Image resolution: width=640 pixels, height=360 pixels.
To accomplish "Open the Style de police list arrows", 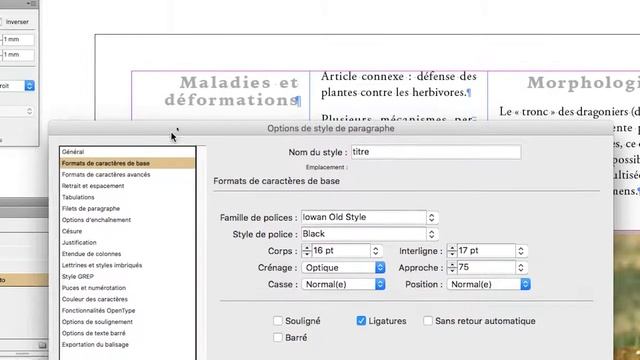I will 432,234.
